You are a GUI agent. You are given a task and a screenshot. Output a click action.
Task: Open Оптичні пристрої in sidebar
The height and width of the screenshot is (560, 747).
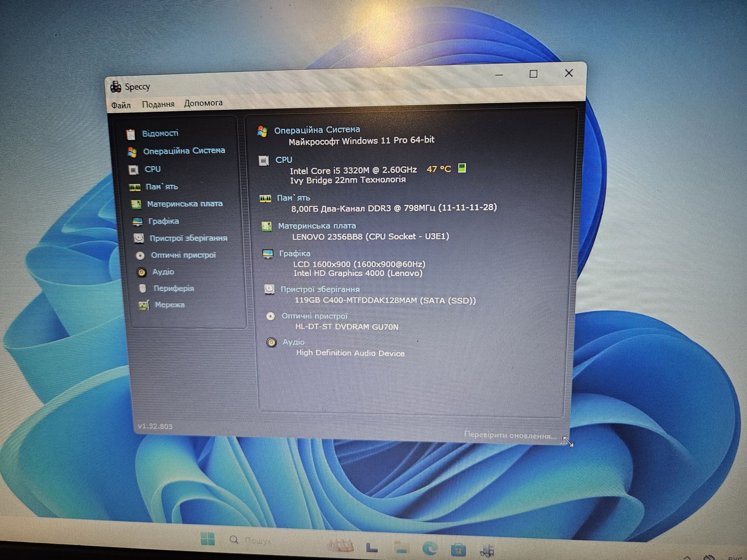(183, 255)
